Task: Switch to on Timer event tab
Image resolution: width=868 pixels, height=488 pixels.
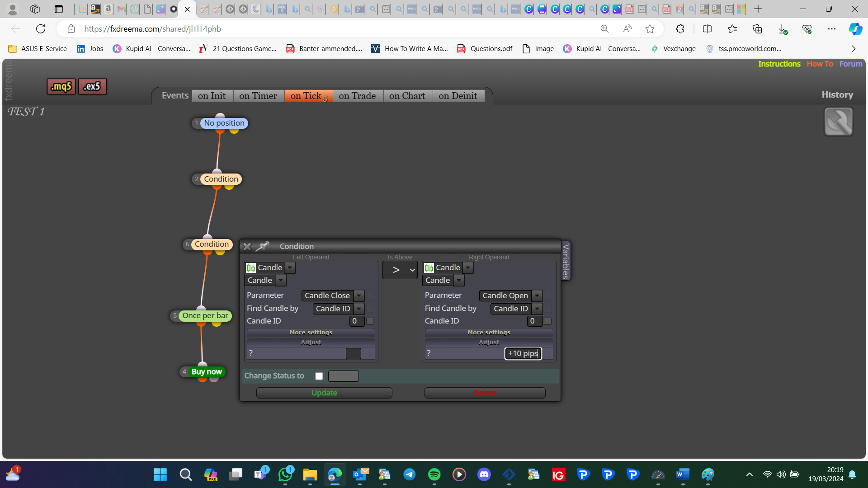Action: 258,96
